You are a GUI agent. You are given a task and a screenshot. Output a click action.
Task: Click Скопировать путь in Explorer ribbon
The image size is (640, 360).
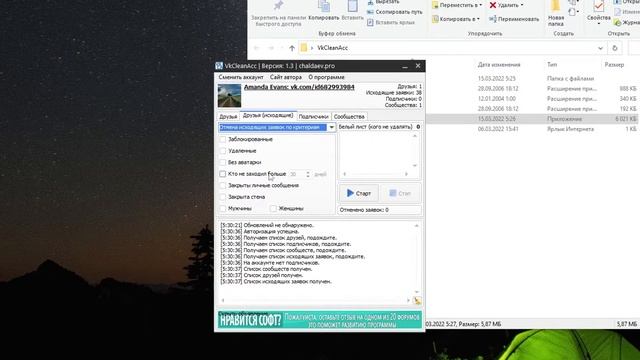(x=395, y=12)
